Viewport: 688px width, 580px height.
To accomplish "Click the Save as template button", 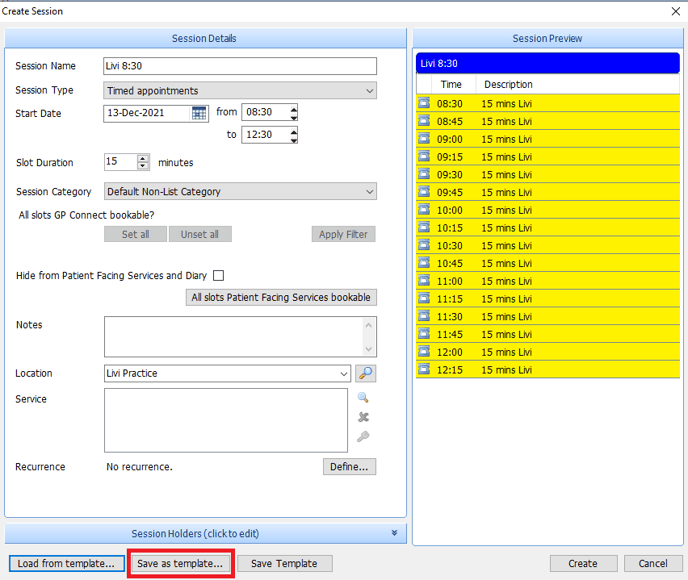I will tap(180, 564).
